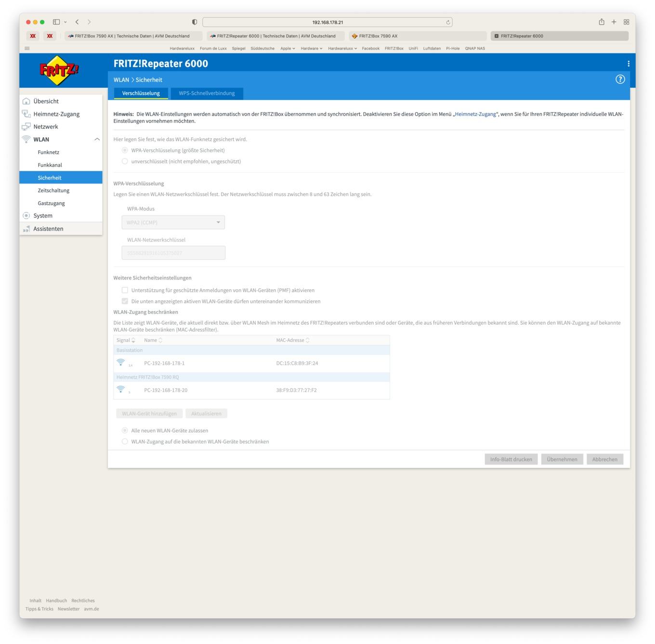Open a new tab with plus icon
This screenshot has width=655, height=644.
tap(614, 22)
